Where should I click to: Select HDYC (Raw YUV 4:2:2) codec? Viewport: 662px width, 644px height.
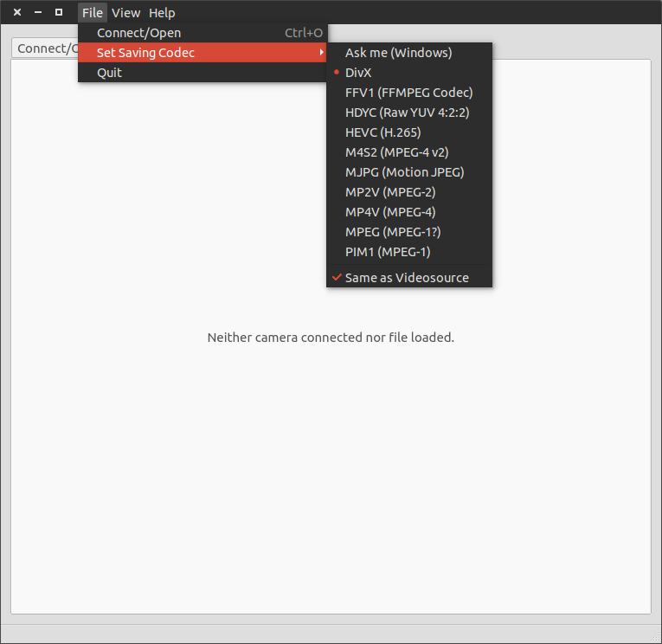click(x=409, y=113)
